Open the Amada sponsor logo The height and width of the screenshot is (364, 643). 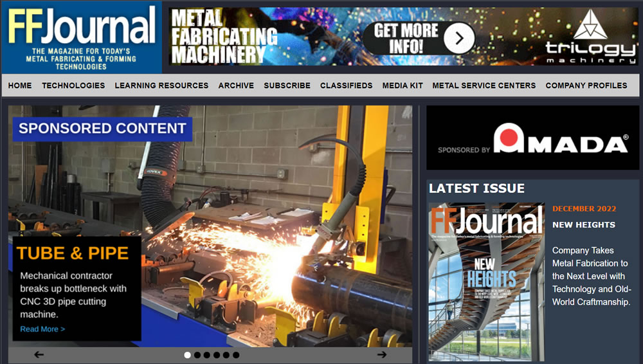point(532,138)
